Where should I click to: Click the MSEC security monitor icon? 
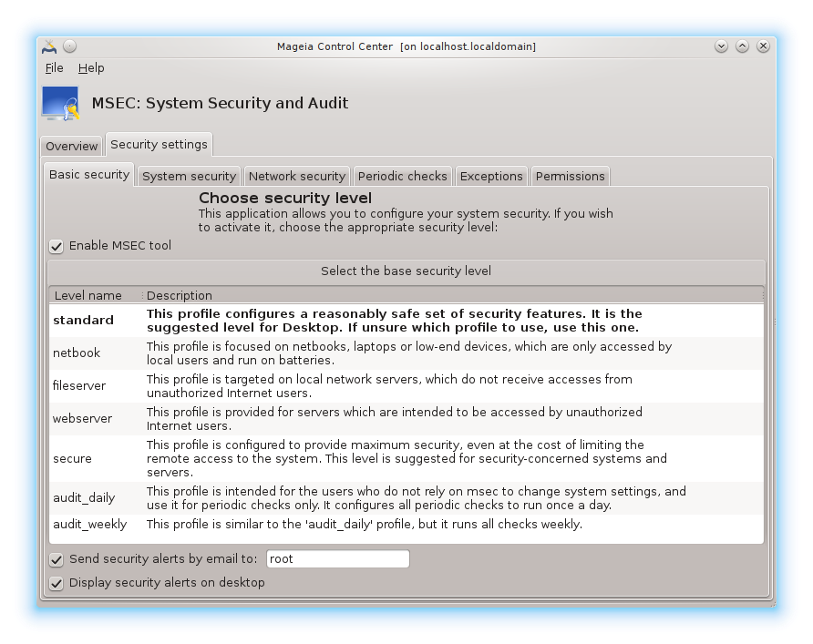point(60,104)
